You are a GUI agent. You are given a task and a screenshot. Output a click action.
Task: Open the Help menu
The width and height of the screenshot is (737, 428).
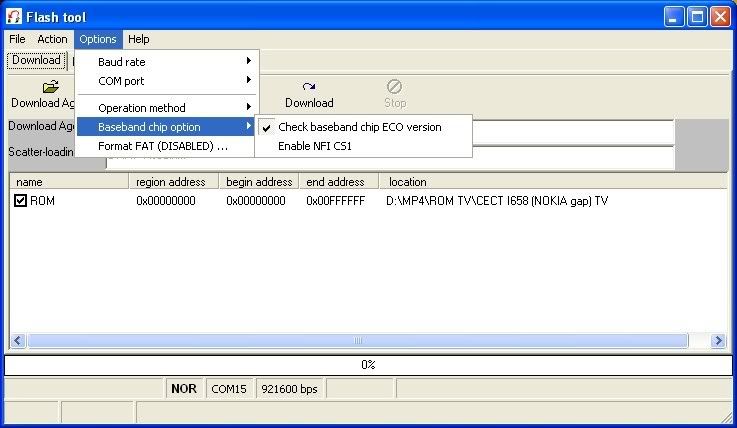[139, 39]
